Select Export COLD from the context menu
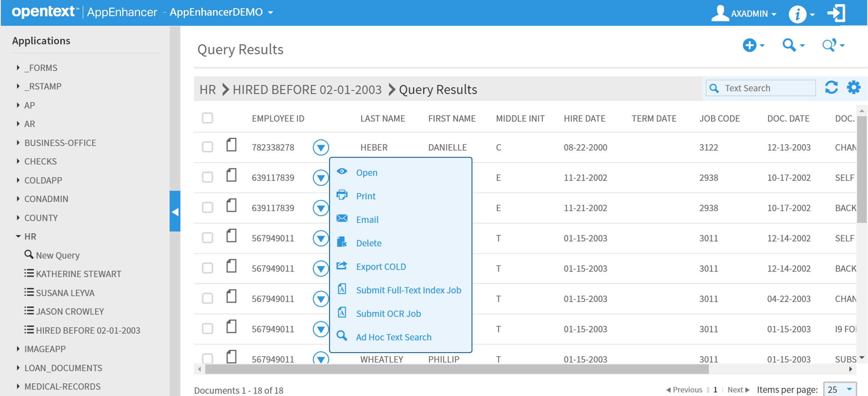 [x=380, y=266]
